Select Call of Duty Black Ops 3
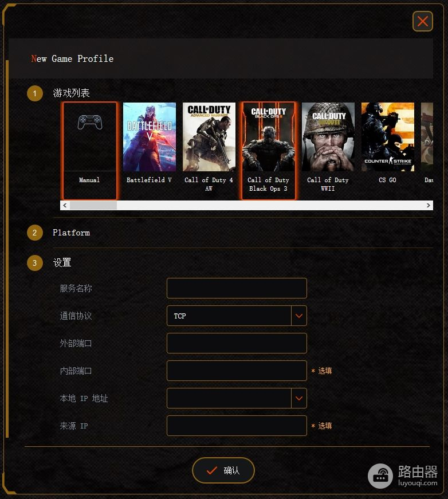Screen dimensions: 448x499 pos(269,151)
